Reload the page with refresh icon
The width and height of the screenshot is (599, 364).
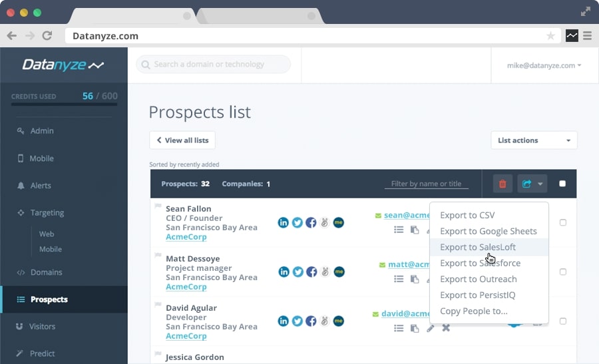click(x=47, y=35)
